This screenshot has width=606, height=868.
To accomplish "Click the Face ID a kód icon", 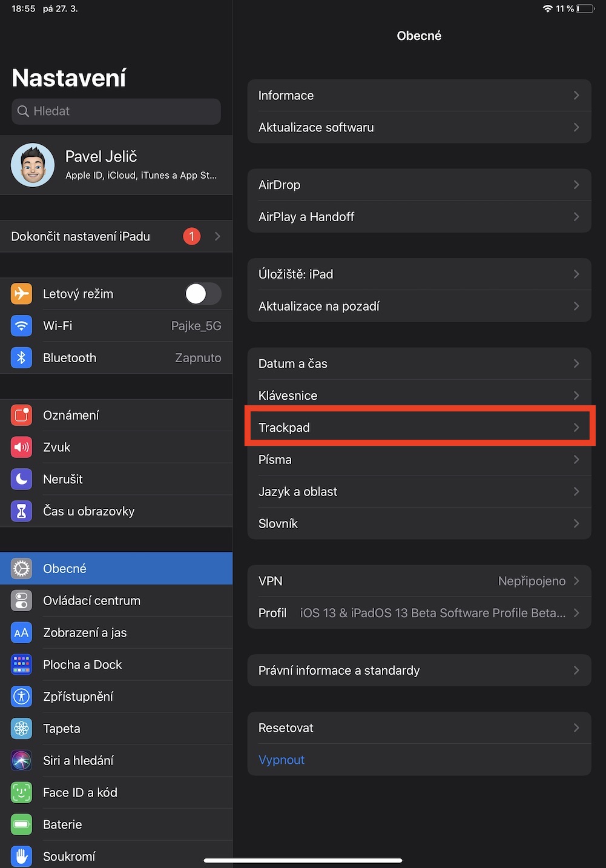I will [21, 792].
